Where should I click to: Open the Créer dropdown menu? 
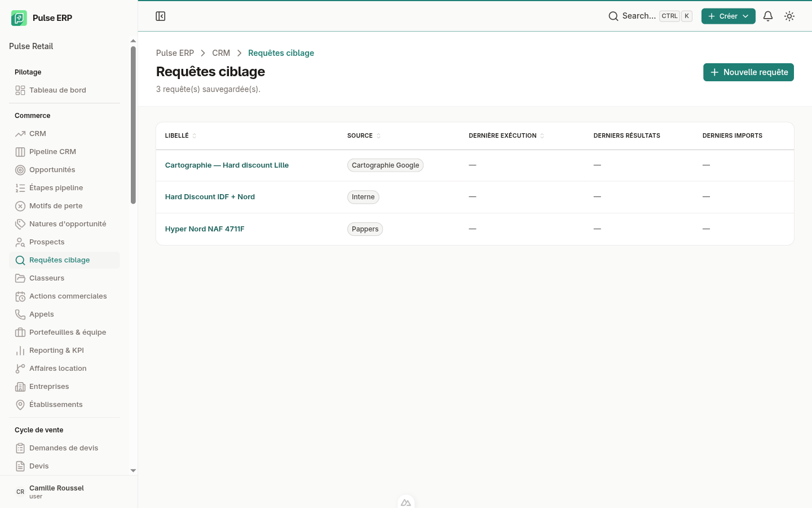(x=728, y=16)
